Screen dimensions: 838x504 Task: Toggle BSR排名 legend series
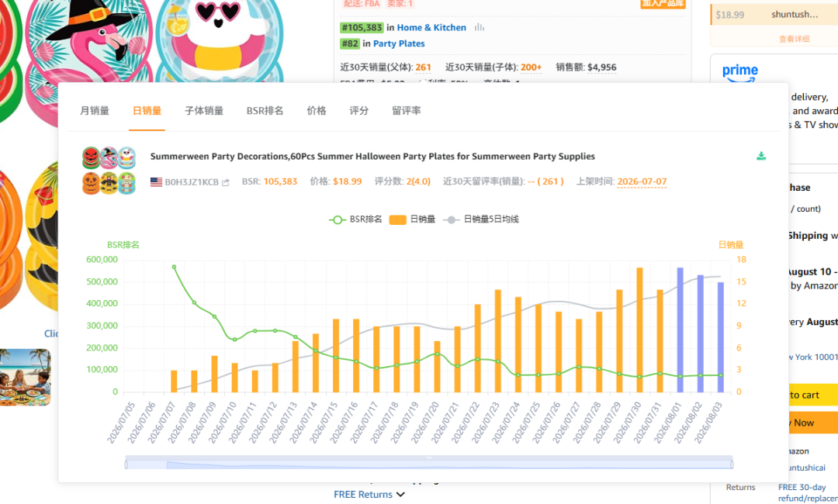tap(355, 219)
